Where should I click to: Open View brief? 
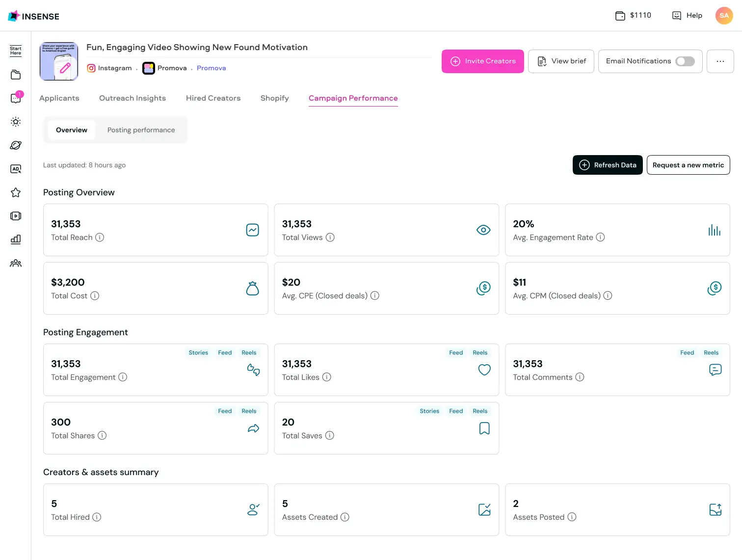tap(561, 61)
